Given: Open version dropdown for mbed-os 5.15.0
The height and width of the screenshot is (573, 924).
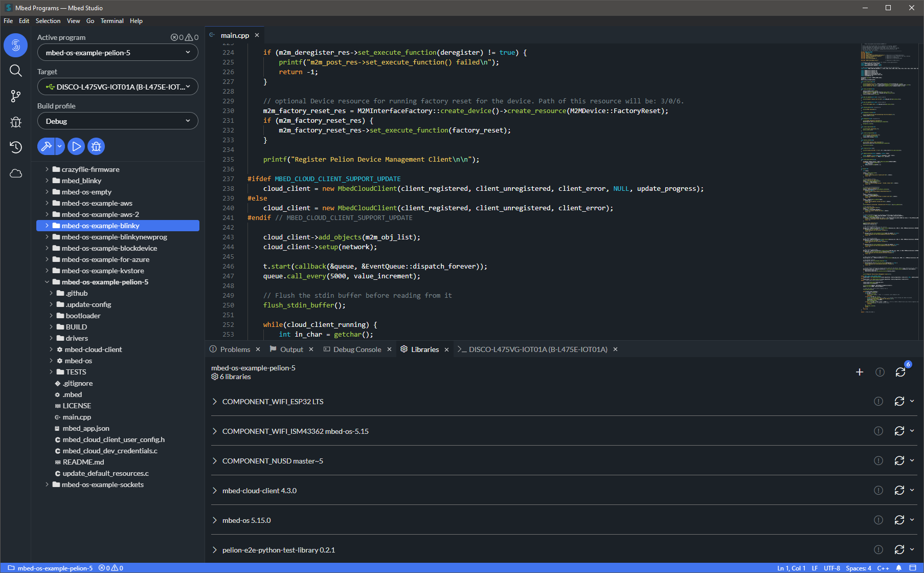Looking at the screenshot, I should pos(912,520).
